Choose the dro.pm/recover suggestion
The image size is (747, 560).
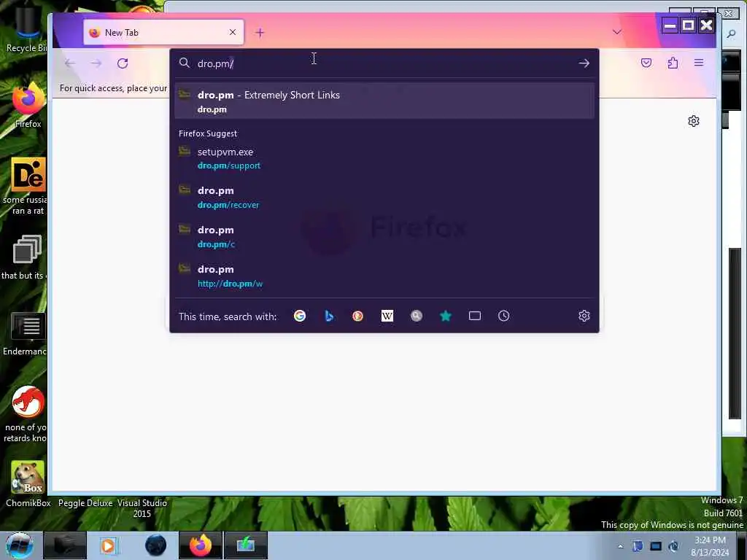tap(384, 197)
